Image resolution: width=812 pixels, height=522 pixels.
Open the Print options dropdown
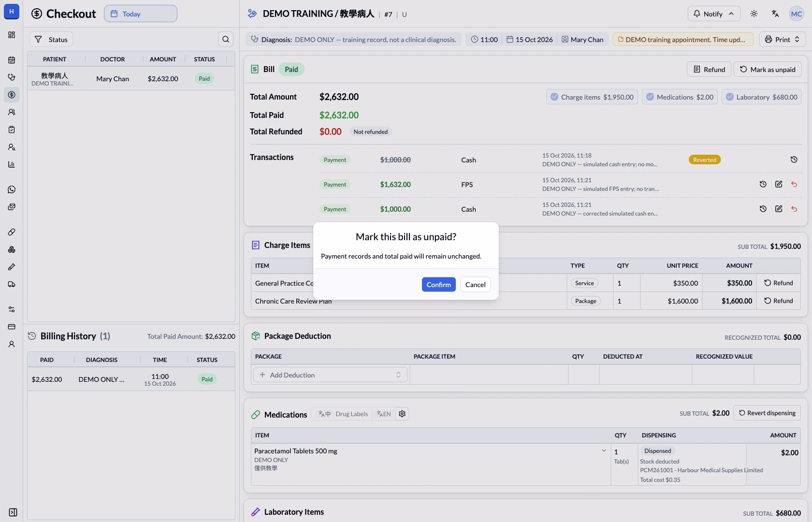coord(783,39)
